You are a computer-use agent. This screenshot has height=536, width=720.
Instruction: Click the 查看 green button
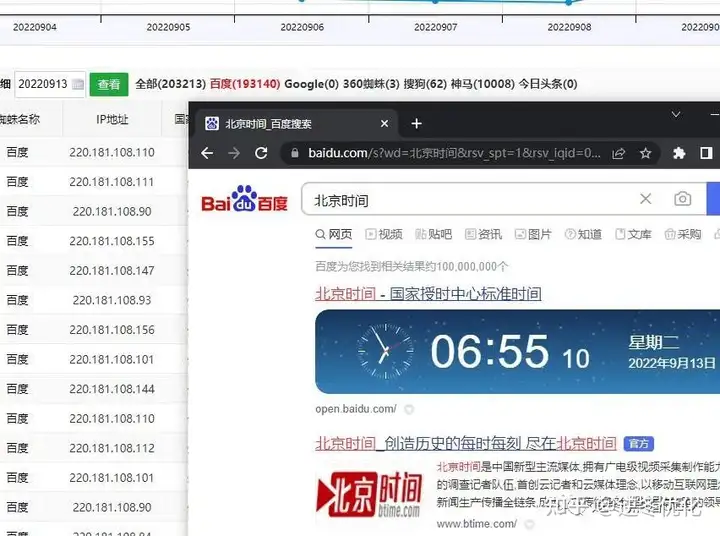click(109, 85)
